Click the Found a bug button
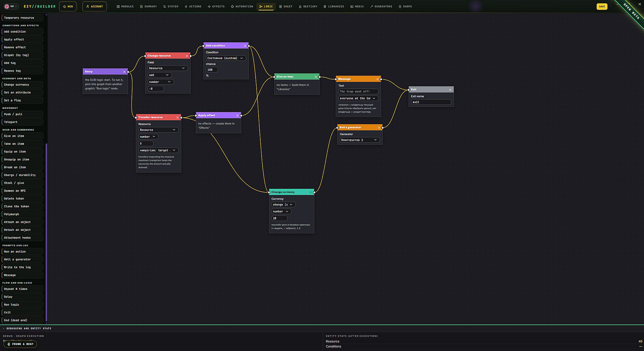This screenshot has height=351, width=644. coord(20,344)
